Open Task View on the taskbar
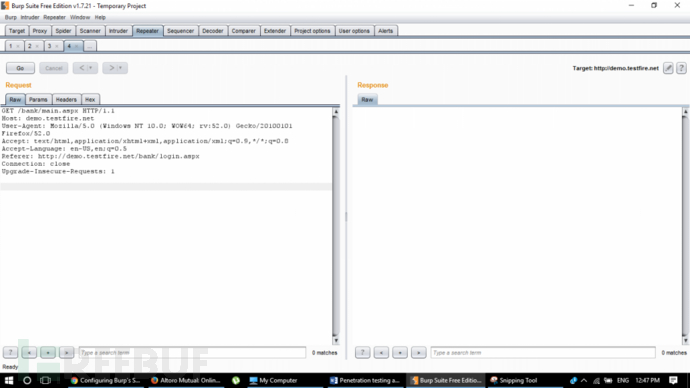Screen dimensions: 690x388 (x=45, y=380)
